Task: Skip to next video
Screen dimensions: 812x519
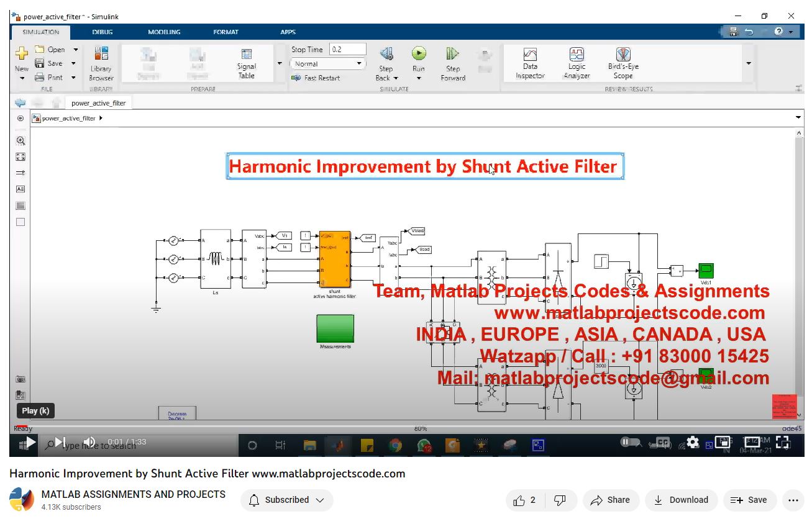Action: point(60,442)
